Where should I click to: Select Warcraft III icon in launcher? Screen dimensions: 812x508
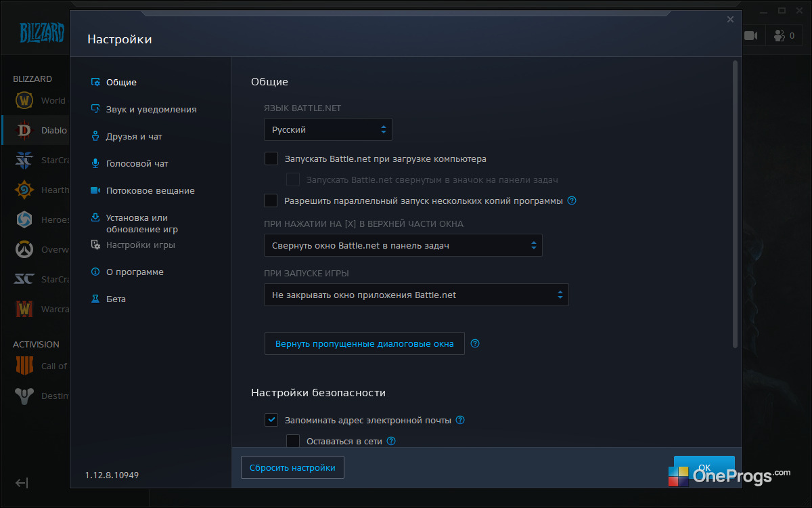[24, 309]
